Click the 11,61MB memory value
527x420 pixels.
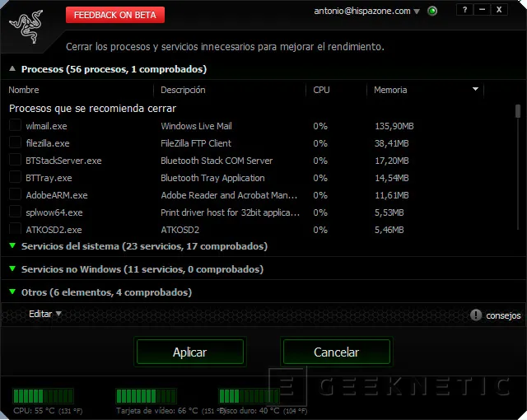point(392,195)
